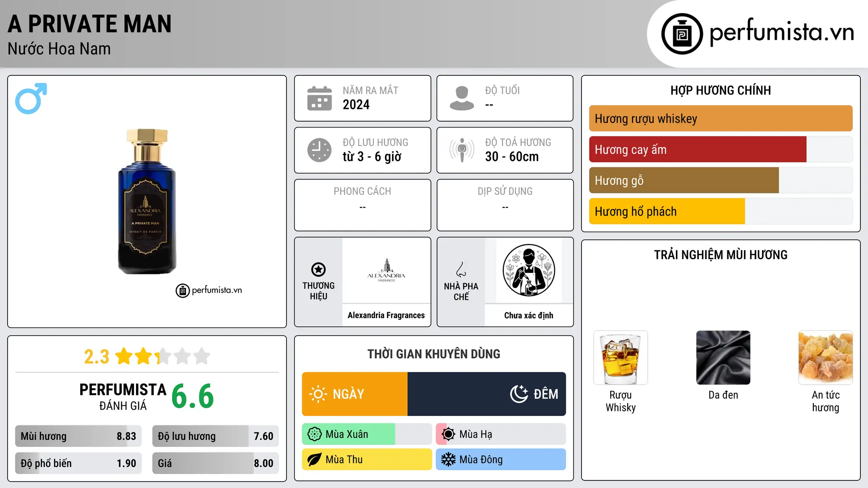Click the Thời gian khuyên dùng heading

434,354
